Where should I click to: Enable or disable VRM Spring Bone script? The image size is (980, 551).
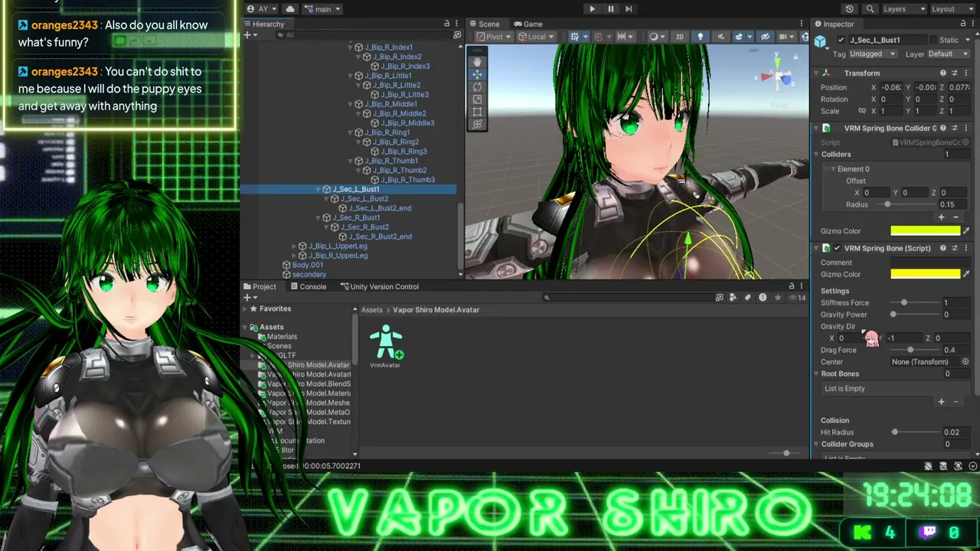tap(837, 248)
